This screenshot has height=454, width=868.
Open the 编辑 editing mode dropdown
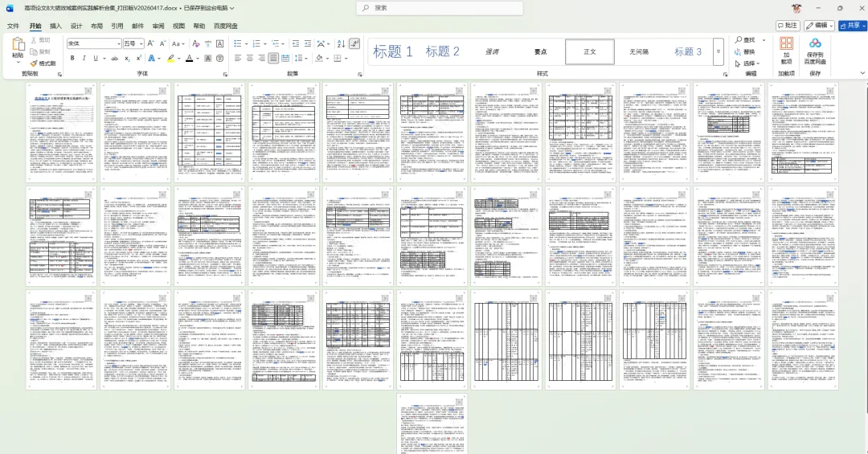click(819, 26)
